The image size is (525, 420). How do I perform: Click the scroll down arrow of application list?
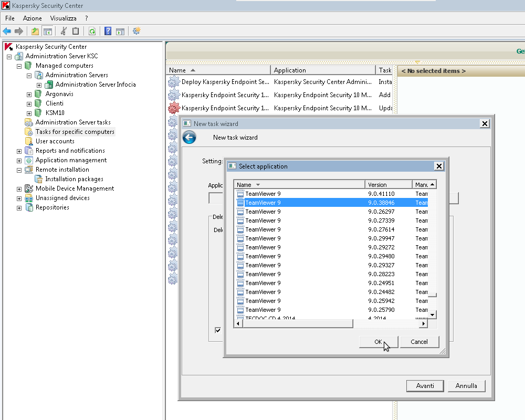pyautogui.click(x=432, y=315)
